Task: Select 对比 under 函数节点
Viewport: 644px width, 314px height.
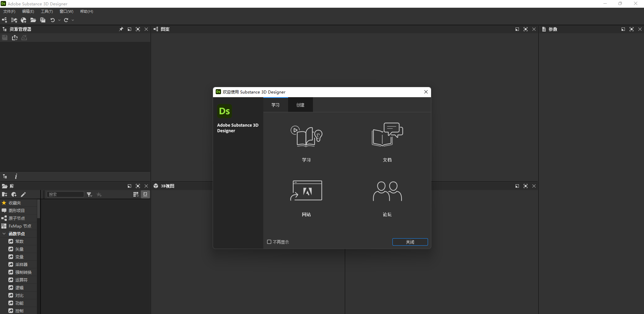Action: [x=19, y=295]
